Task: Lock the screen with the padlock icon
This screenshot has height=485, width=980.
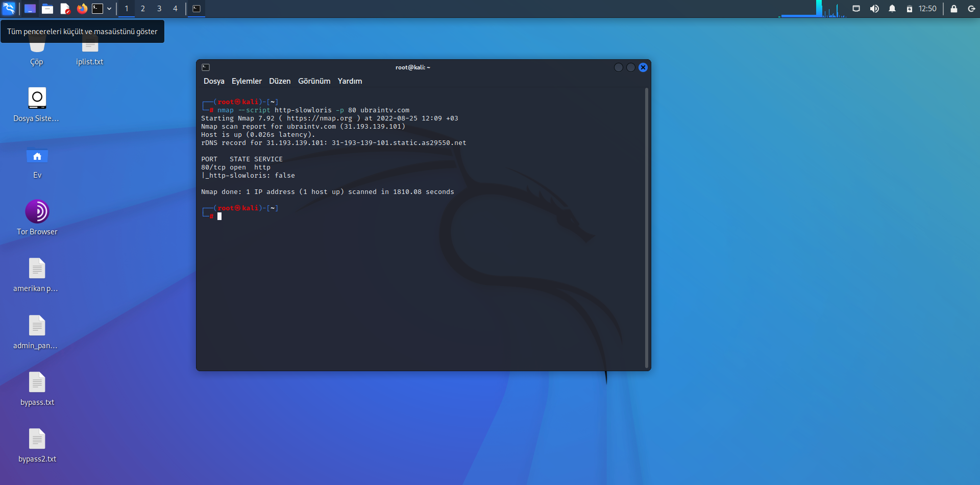Action: 953,9
